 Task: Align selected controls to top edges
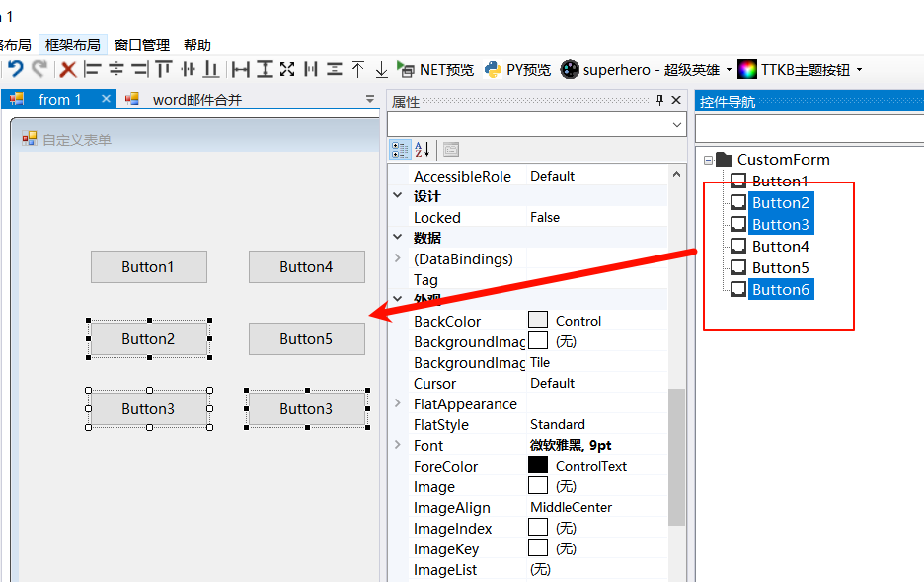(x=164, y=69)
